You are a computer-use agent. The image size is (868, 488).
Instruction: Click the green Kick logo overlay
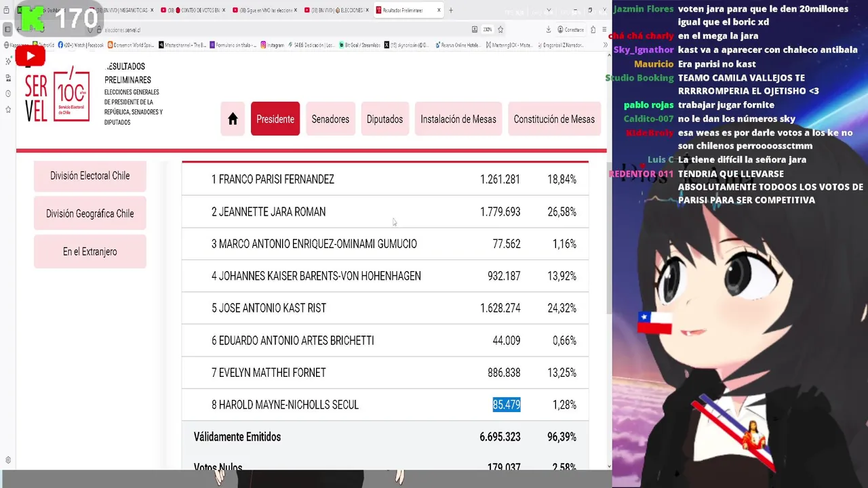(x=31, y=18)
